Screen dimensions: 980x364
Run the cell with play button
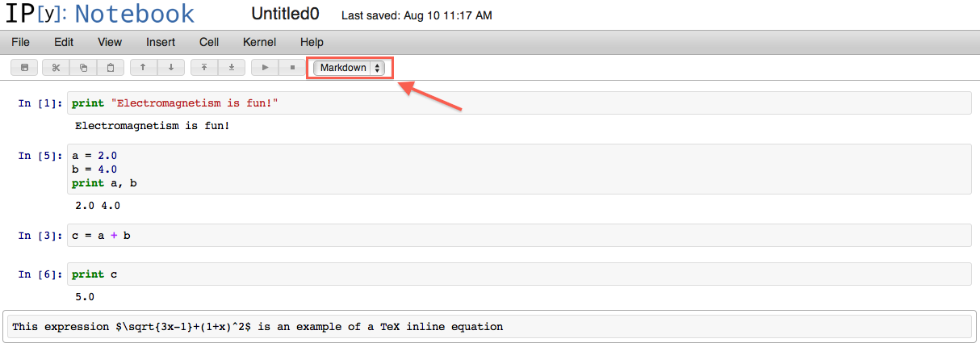[265, 68]
